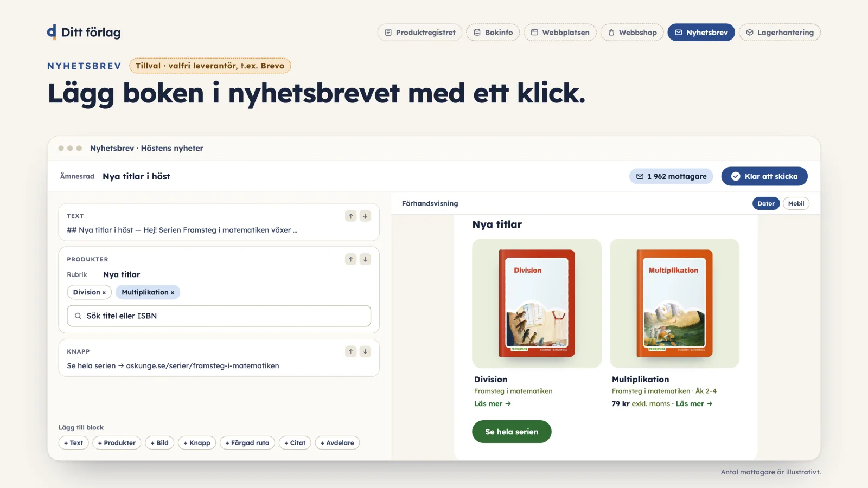Add a Bild block
The width and height of the screenshot is (868, 488).
[x=159, y=443]
